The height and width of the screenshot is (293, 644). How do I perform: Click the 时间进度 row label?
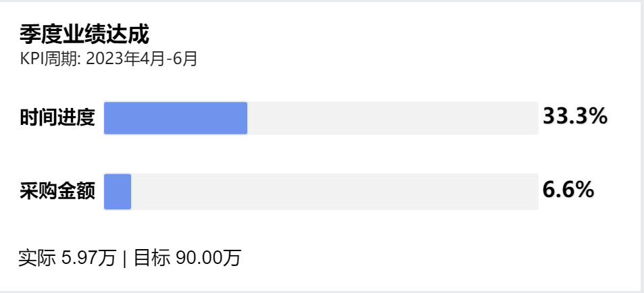pos(57,117)
